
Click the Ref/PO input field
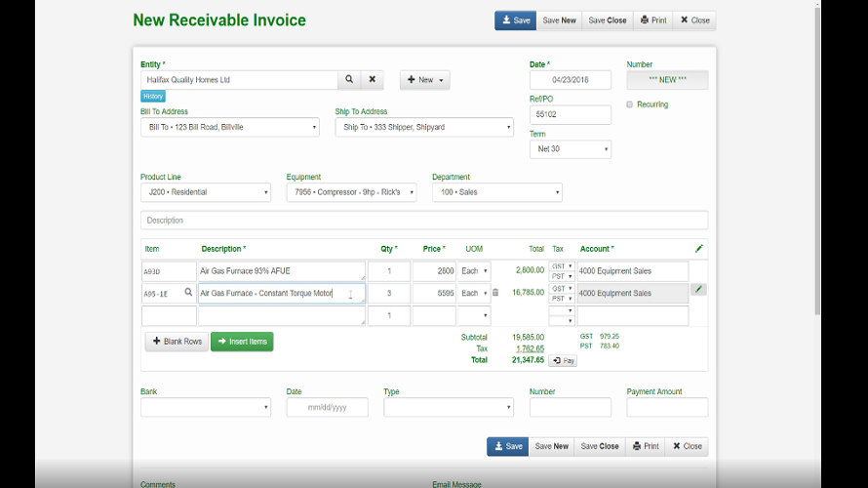570,115
